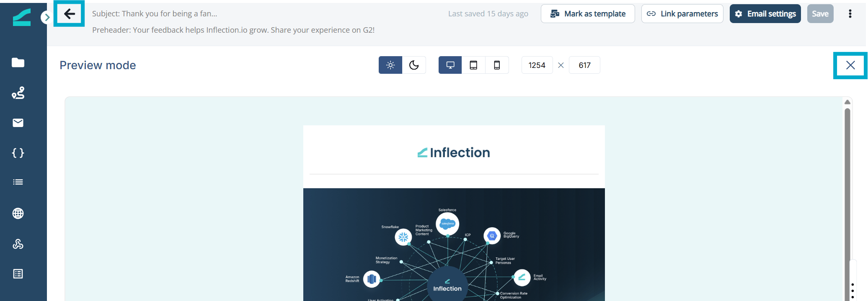This screenshot has height=301, width=868.
Task: Click the Preview mode heading
Action: [98, 65]
